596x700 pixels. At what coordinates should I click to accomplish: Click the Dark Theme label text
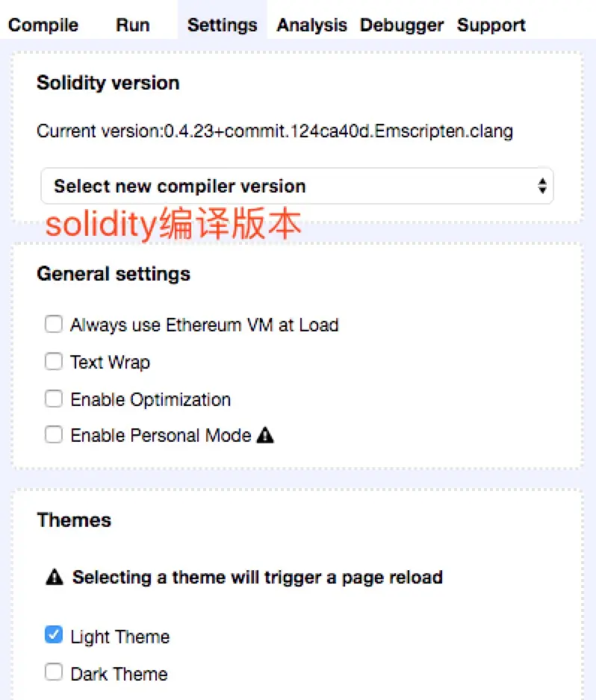coord(119,674)
